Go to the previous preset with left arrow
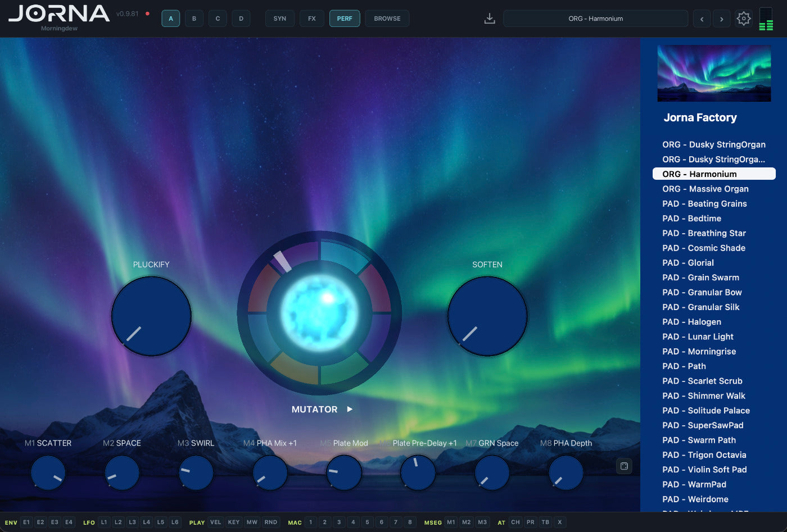This screenshot has width=787, height=532. coord(702,19)
